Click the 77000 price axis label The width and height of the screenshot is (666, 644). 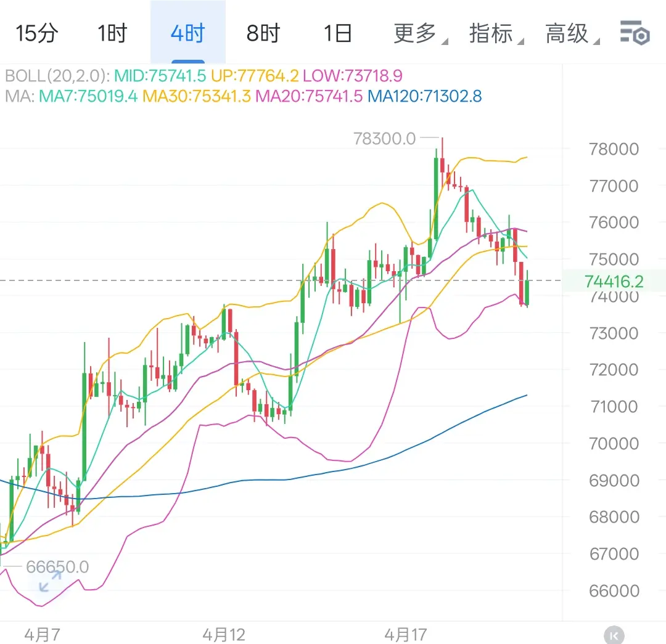[614, 186]
